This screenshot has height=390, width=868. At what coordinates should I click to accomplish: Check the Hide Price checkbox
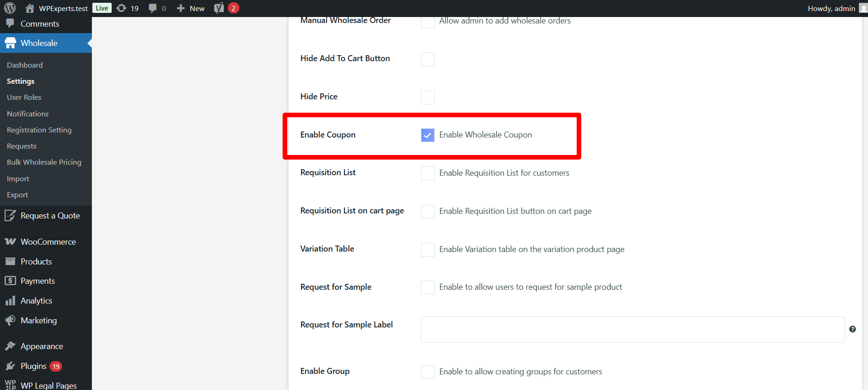[x=428, y=97]
